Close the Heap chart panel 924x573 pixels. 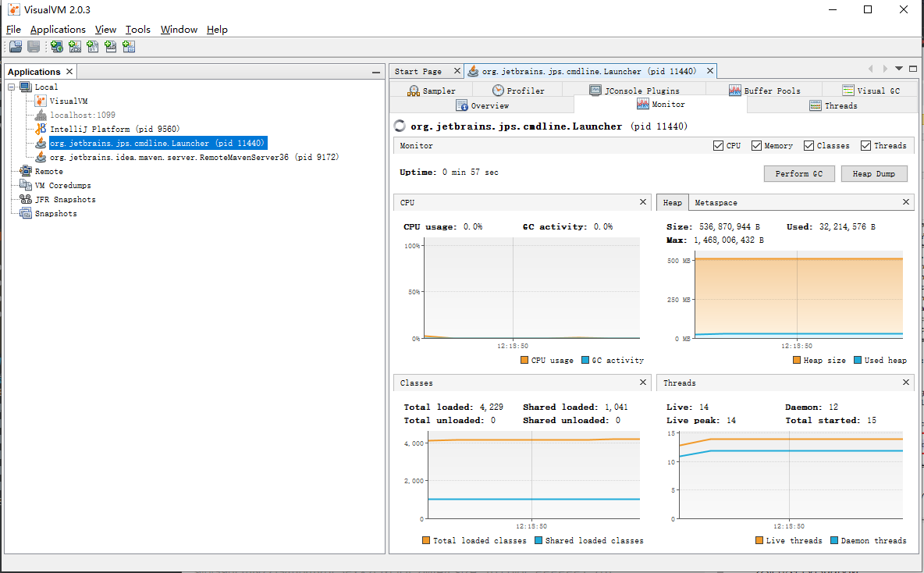[x=906, y=201]
